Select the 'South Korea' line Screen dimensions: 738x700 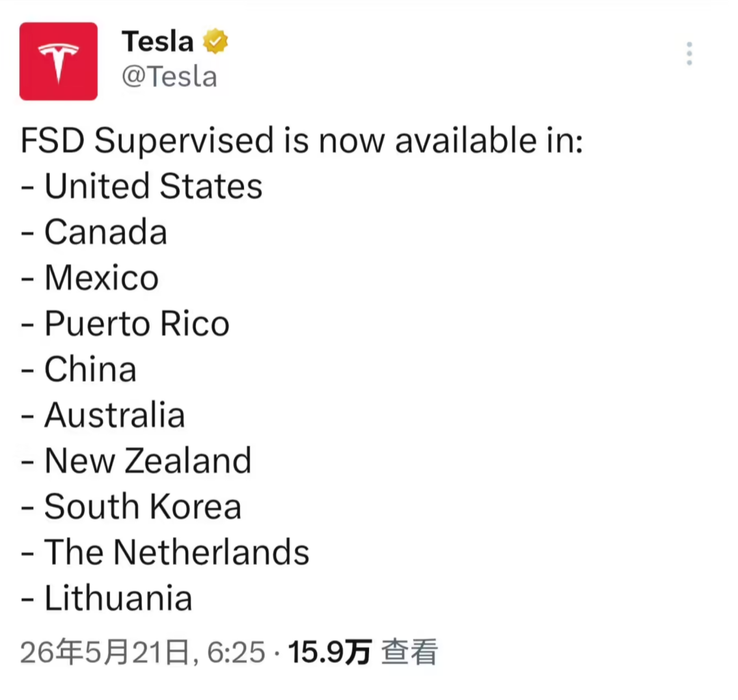(131, 507)
